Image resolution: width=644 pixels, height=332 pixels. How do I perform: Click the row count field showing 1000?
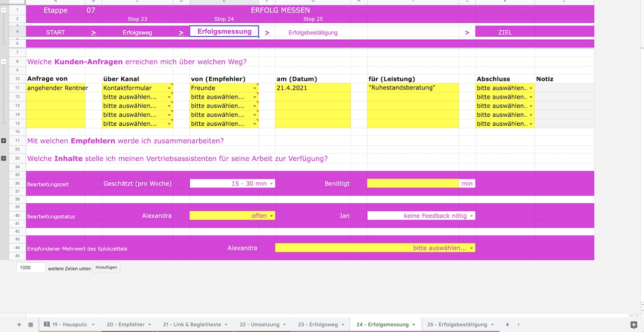pyautogui.click(x=31, y=268)
